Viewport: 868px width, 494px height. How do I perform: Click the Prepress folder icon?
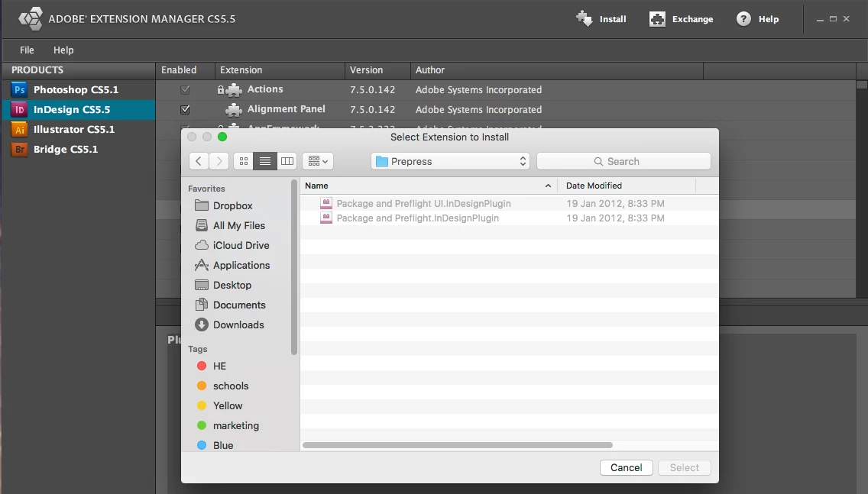[382, 162]
